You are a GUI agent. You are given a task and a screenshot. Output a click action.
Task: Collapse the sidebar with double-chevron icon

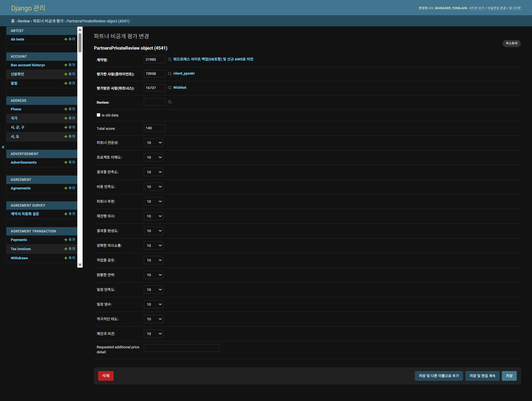click(x=3, y=147)
